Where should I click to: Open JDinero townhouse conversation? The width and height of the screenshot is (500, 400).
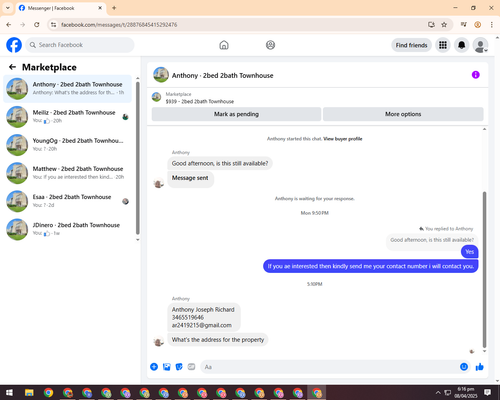68,229
